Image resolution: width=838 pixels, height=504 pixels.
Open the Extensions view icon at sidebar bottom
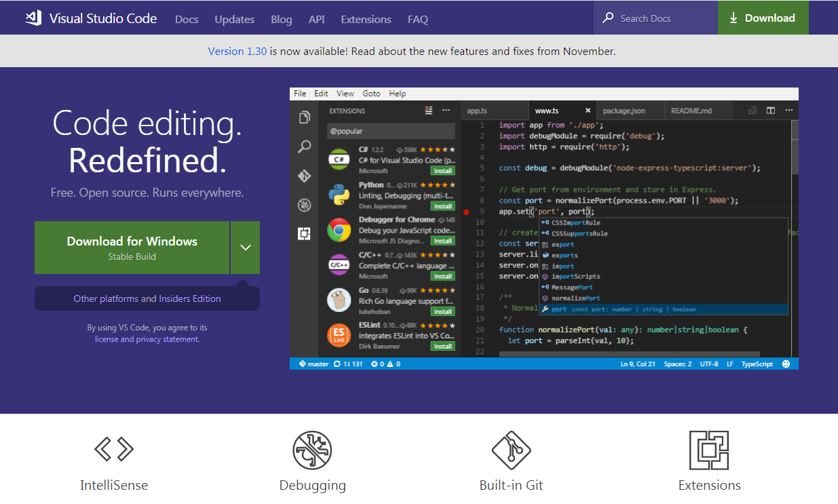[x=305, y=233]
